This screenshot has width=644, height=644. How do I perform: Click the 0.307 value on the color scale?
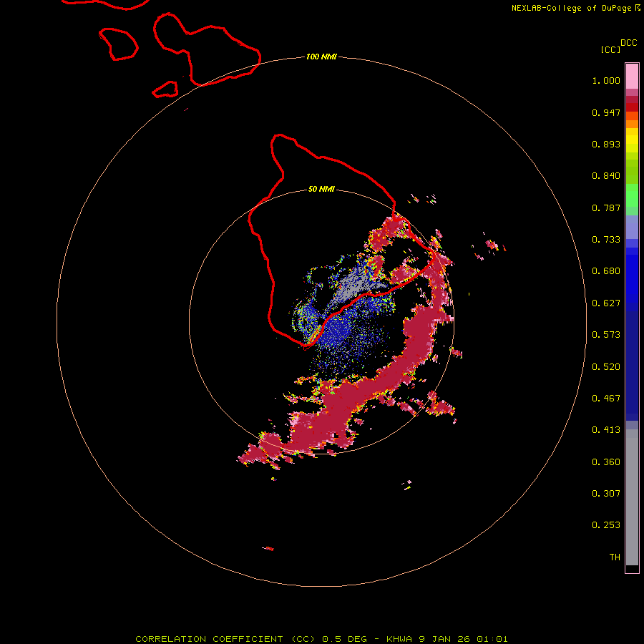pos(606,494)
